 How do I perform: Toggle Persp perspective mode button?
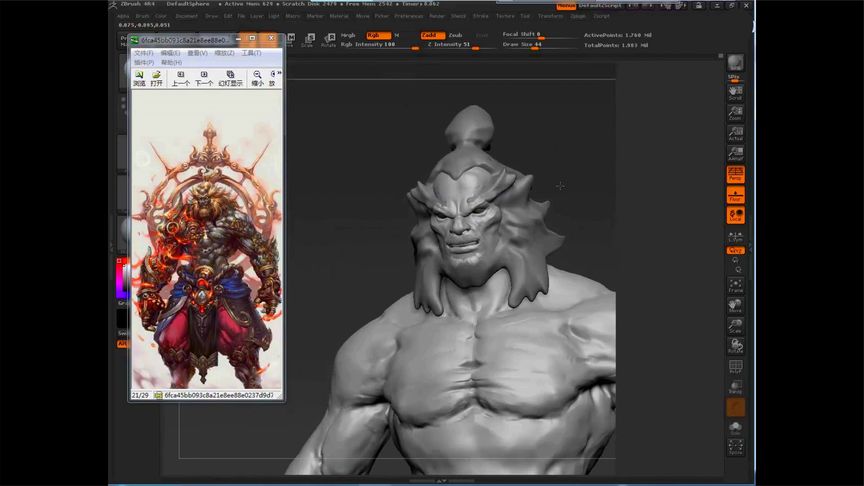coord(735,174)
